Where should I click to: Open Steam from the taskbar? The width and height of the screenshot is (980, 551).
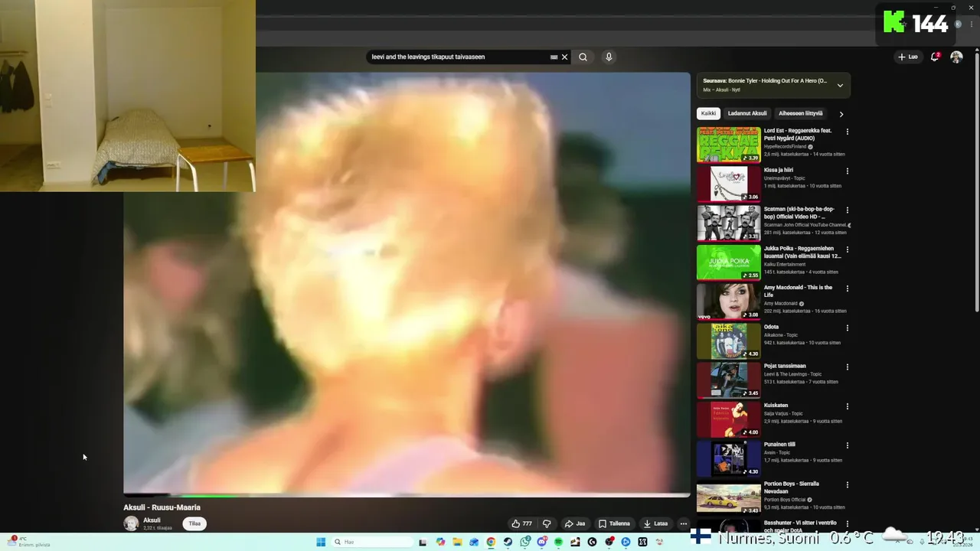pos(508,542)
